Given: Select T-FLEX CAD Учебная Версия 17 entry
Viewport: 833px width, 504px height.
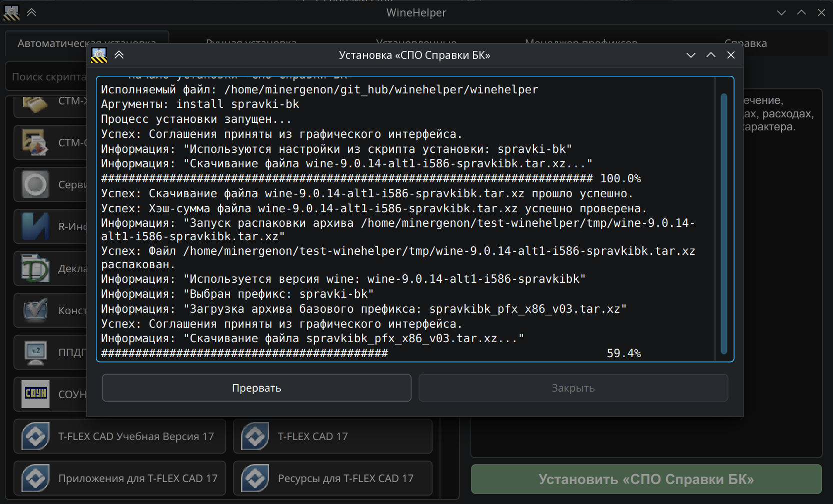Looking at the screenshot, I should click(x=120, y=437).
